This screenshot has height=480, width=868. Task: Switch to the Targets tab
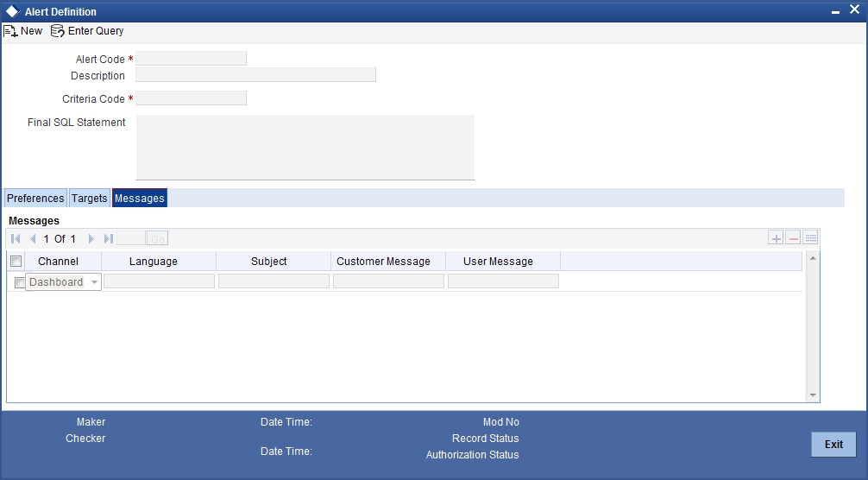point(89,199)
